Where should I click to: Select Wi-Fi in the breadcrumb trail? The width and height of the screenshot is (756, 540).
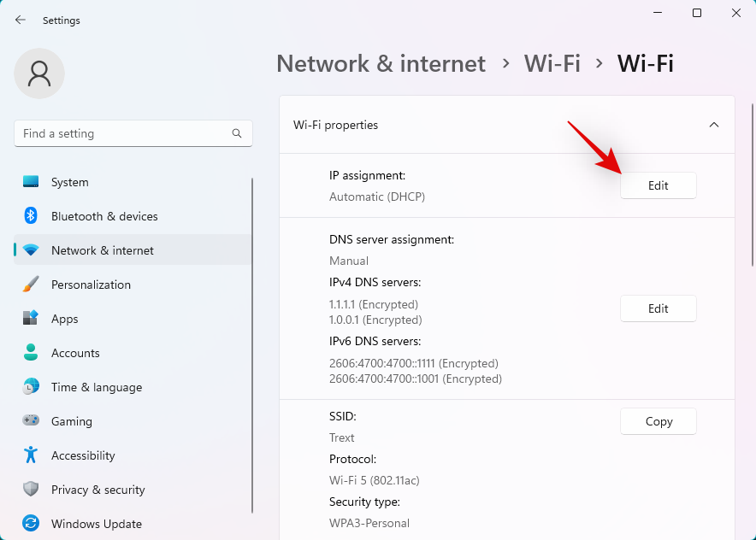pos(552,63)
